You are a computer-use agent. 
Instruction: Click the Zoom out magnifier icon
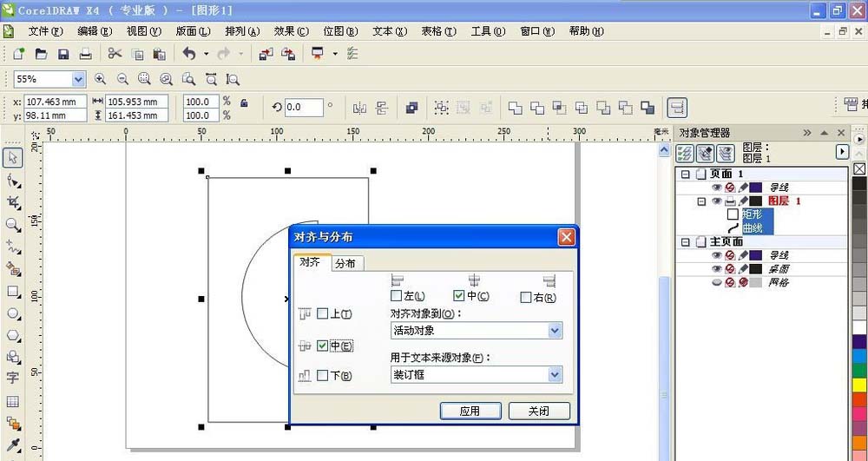(122, 79)
